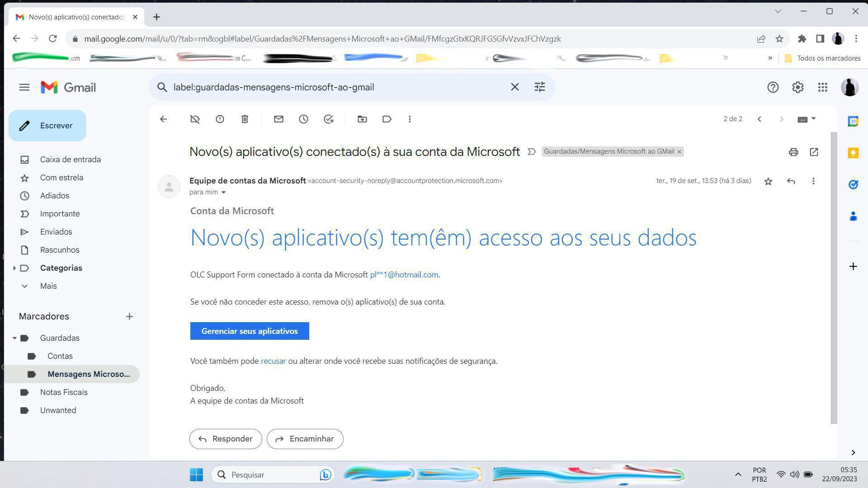Create a new label with plus
Viewport: 868px width, 488px height.
pyautogui.click(x=129, y=317)
